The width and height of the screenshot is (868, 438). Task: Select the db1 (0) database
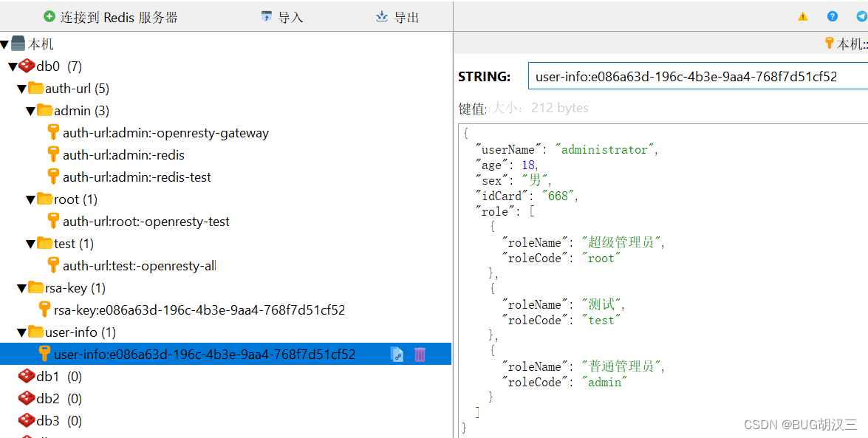(58, 377)
